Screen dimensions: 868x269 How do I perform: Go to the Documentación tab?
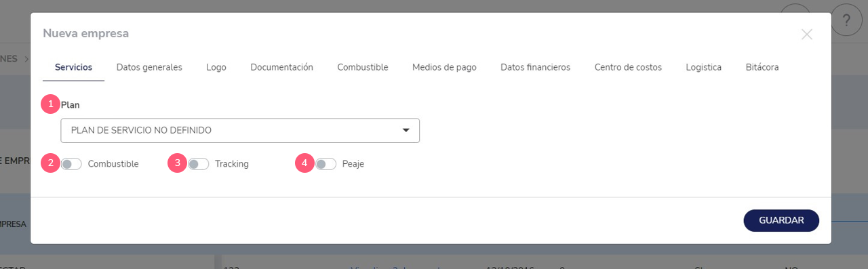[x=281, y=67]
